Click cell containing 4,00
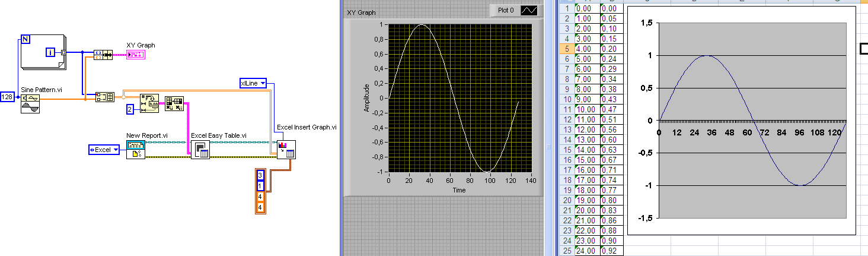The image size is (868, 256). pos(586,49)
